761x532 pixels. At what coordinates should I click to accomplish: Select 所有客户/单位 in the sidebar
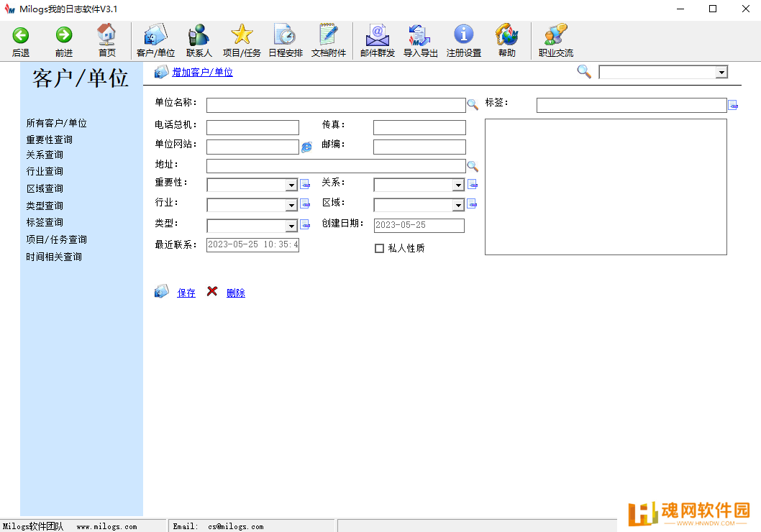[x=56, y=123]
